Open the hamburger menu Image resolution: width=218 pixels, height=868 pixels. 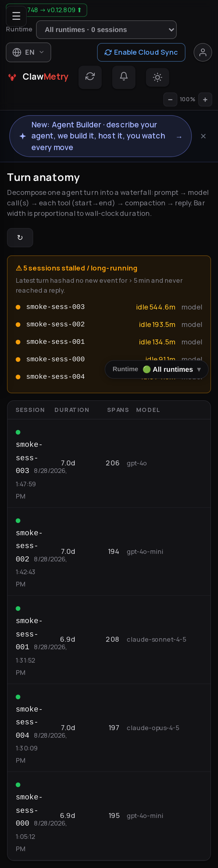pyautogui.click(x=16, y=16)
